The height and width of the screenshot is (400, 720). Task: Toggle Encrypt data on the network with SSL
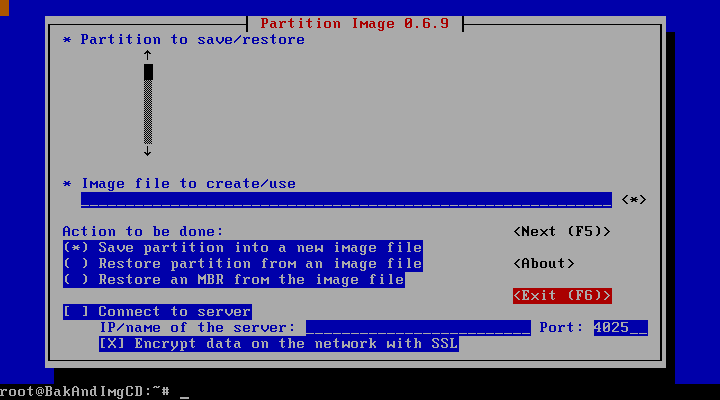pyautogui.click(x=279, y=344)
